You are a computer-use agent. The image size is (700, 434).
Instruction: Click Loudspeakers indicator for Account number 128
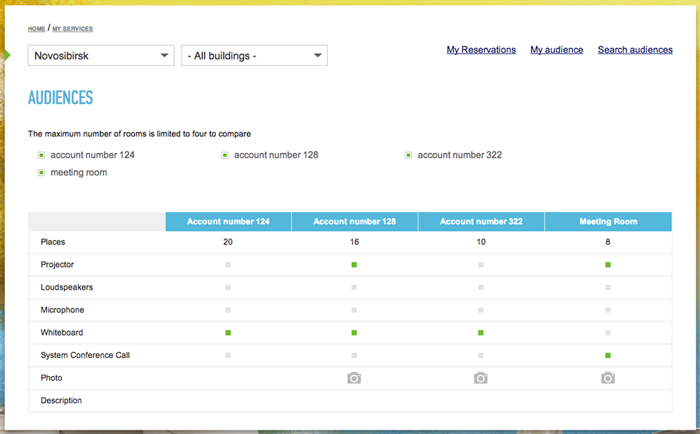354,288
